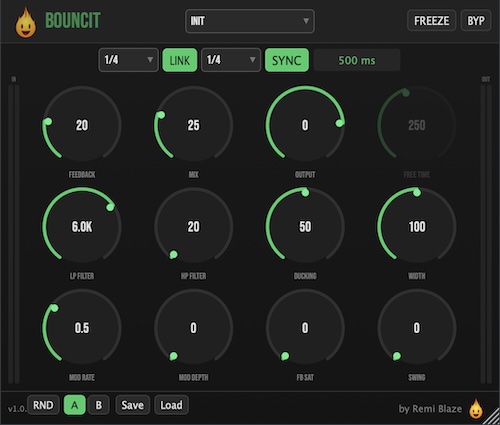Expand the first 1/4 note division dropdown
Screen dimensions: 500x425
point(128,60)
